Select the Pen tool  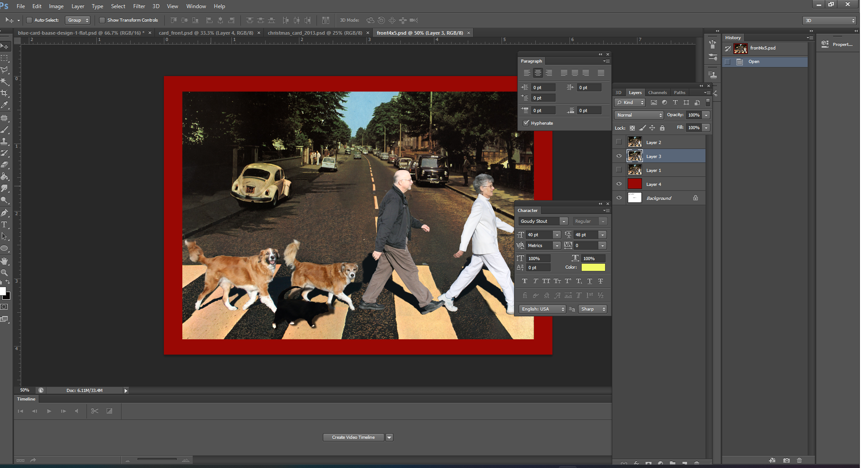[x=5, y=213]
